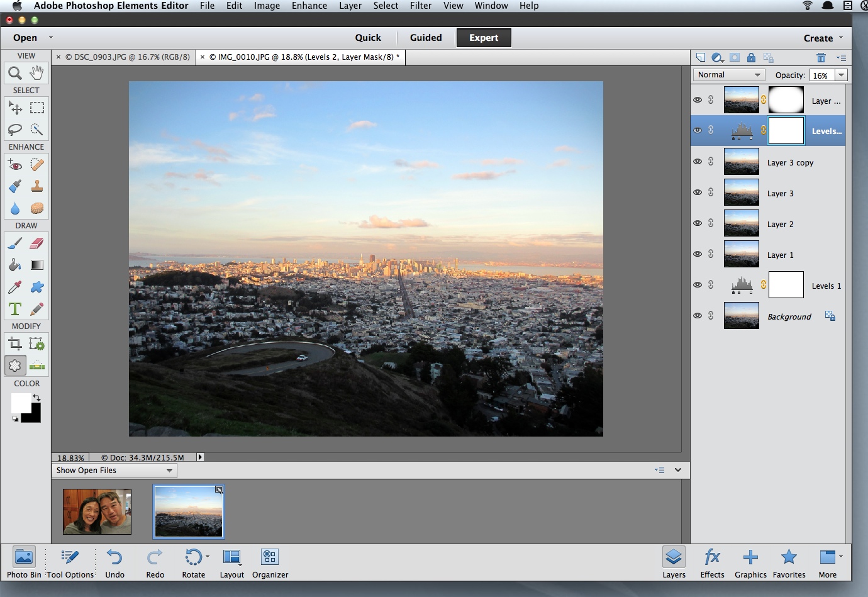Screen dimensions: 868x597
Task: Select the Horizontal Type tool
Action: (15, 309)
